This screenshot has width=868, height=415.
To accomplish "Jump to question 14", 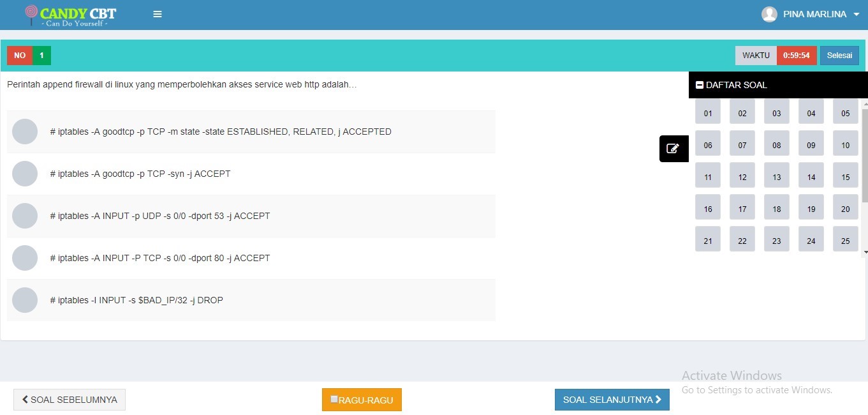I will (811, 176).
